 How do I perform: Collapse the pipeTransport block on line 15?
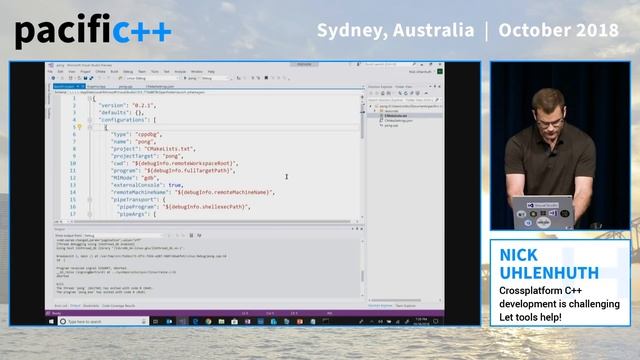[89, 200]
